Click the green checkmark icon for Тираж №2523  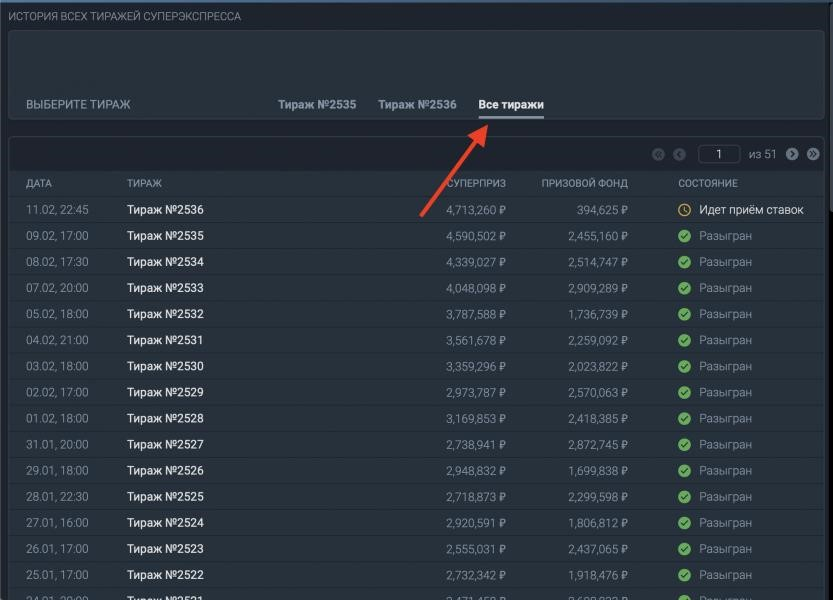point(684,549)
